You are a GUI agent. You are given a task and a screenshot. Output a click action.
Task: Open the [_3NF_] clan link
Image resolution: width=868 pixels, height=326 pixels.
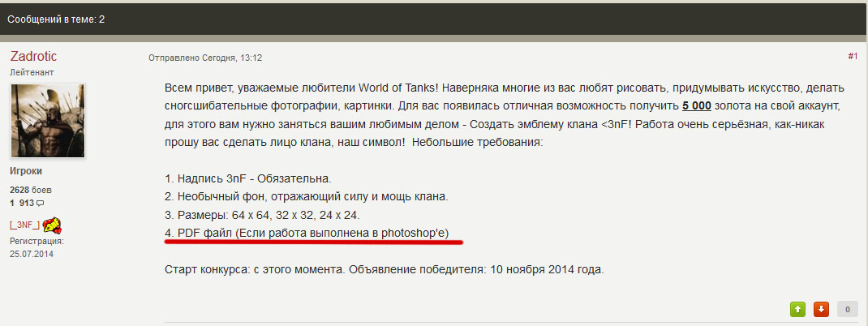24,225
